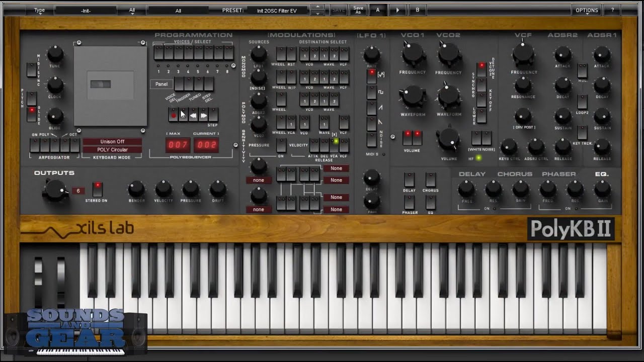Click the DRIFT knob
644x362 pixels.
pyautogui.click(x=218, y=189)
